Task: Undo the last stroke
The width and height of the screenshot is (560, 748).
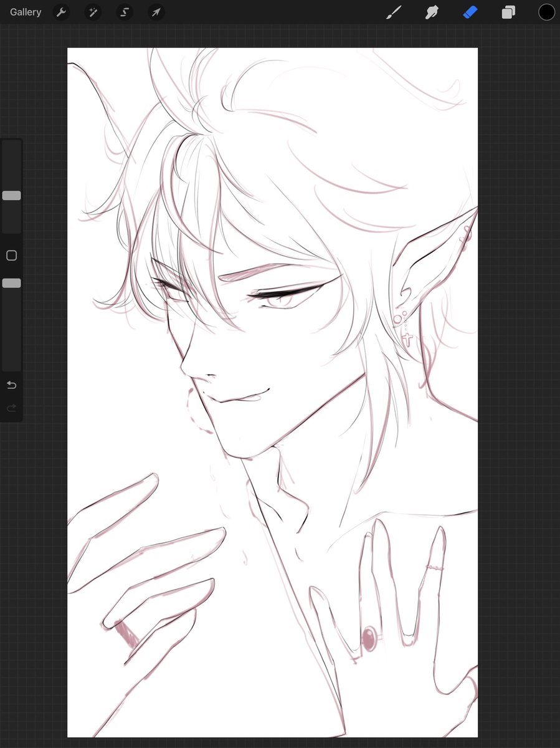Action: (x=11, y=385)
